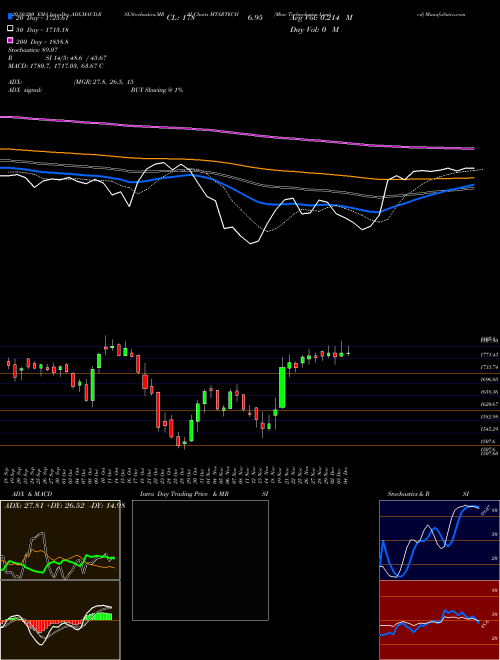Select the '200 Day = 1838.8' legend text
Viewport: 500px width, 660px height.
[42, 42]
